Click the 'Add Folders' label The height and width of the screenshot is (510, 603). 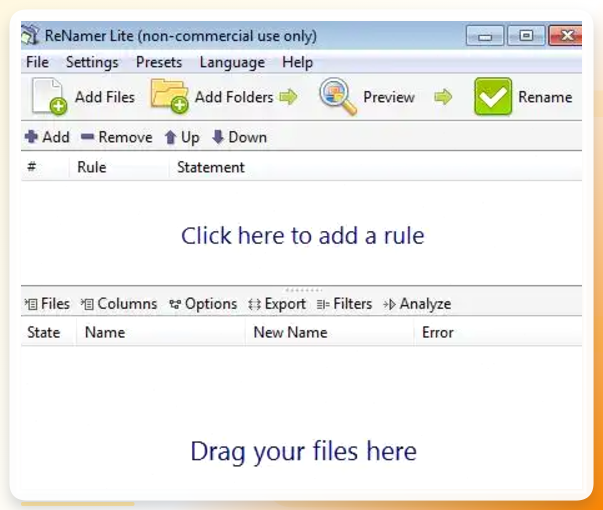tap(234, 97)
